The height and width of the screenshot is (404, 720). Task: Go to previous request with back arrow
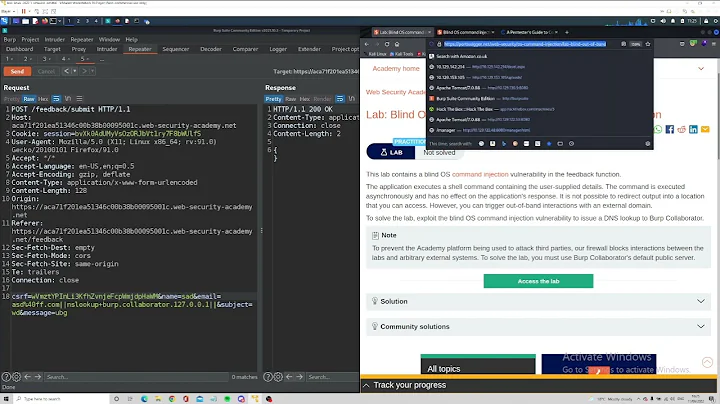point(67,71)
